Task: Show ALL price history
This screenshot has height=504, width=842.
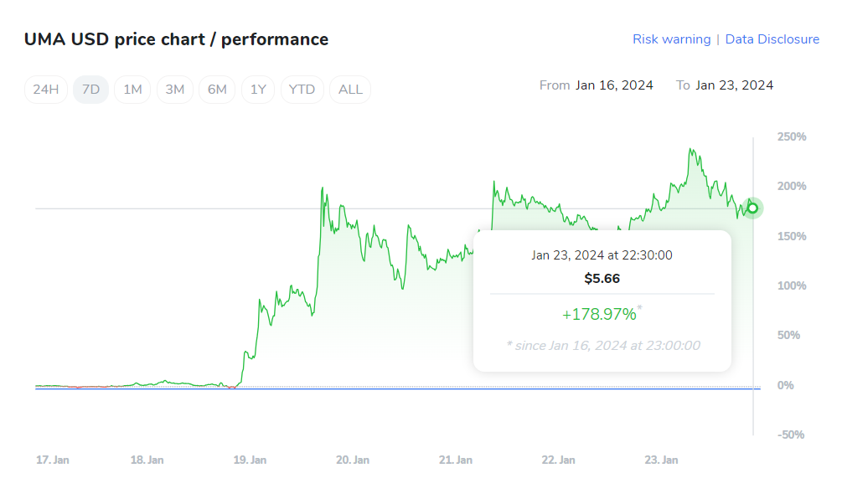Action: tap(350, 90)
